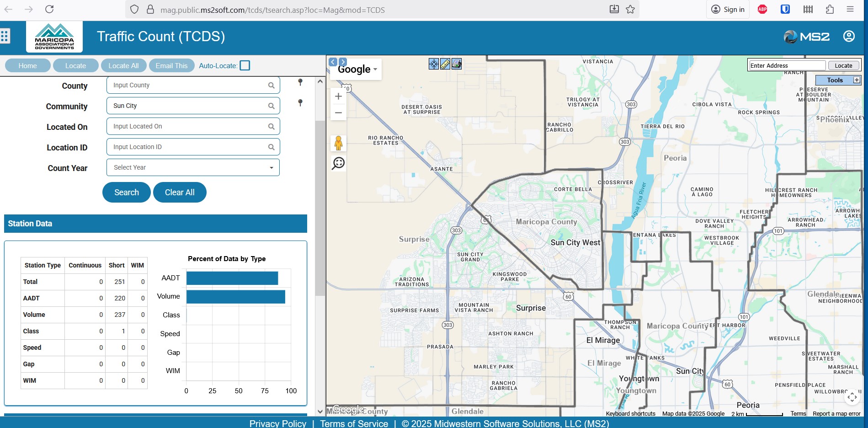Expand the Tools panel on map
This screenshot has width=868, height=428.
[x=857, y=80]
